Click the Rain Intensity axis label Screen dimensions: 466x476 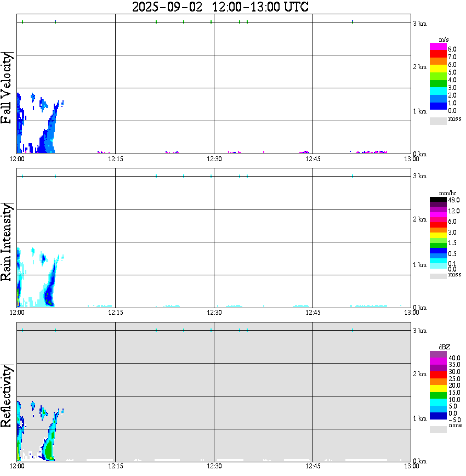(6, 242)
